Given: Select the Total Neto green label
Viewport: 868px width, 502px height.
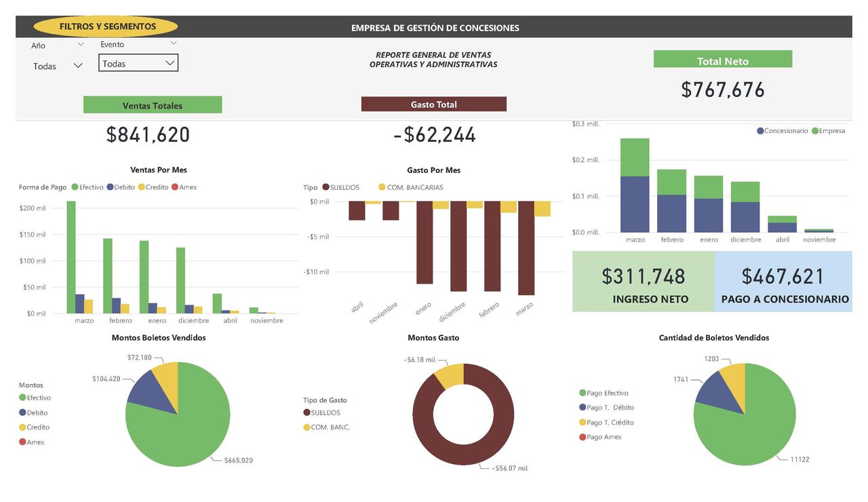Looking at the screenshot, I should [x=723, y=60].
